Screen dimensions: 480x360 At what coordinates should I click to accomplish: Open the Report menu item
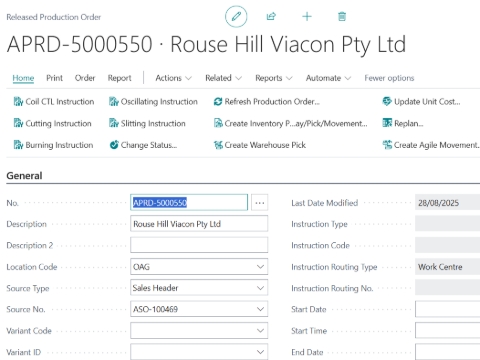coord(119,78)
